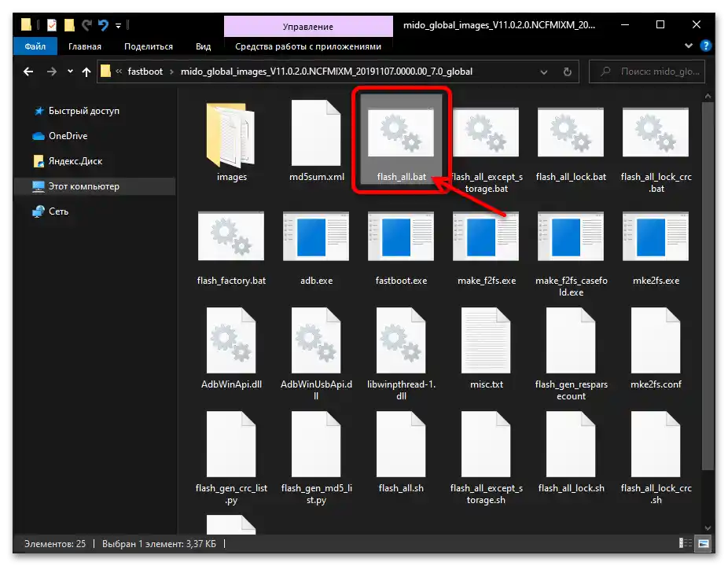
Task: Select the flash_gen_md5_list.py script
Action: click(316, 458)
